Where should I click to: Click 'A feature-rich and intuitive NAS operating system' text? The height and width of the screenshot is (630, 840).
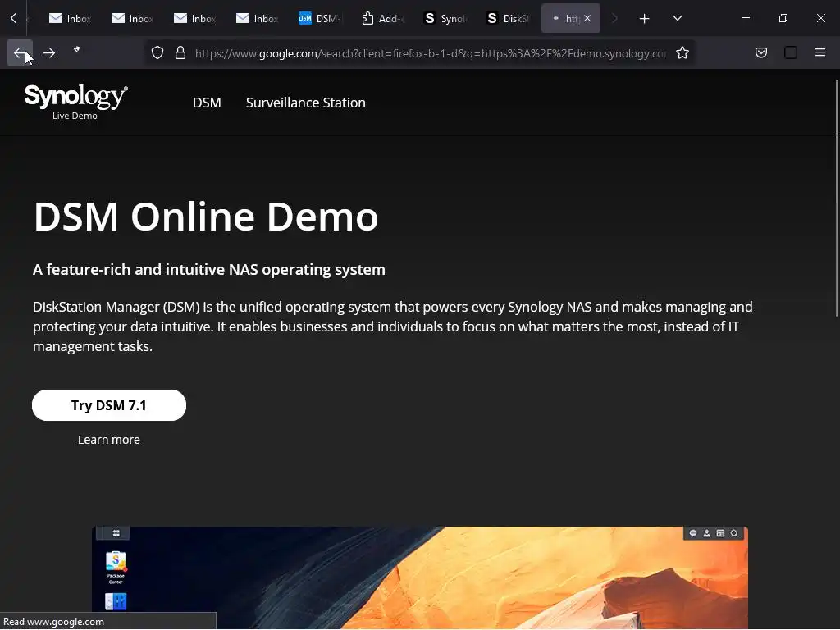coord(209,269)
